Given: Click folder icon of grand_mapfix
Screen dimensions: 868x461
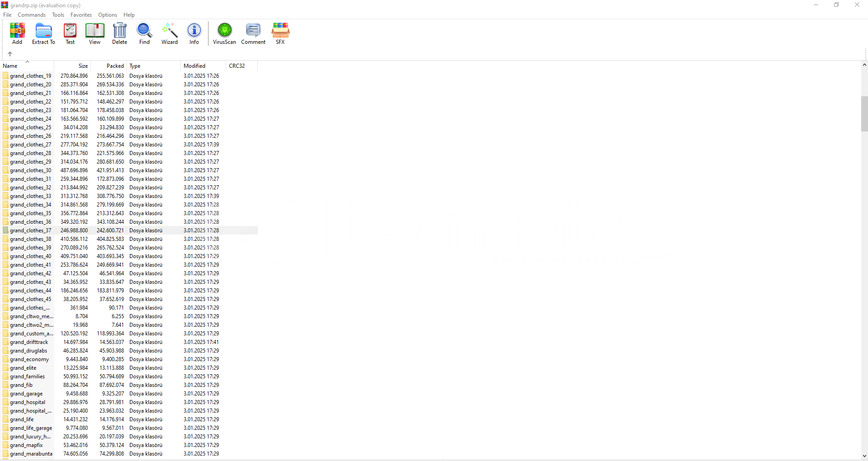Looking at the screenshot, I should (x=5, y=445).
